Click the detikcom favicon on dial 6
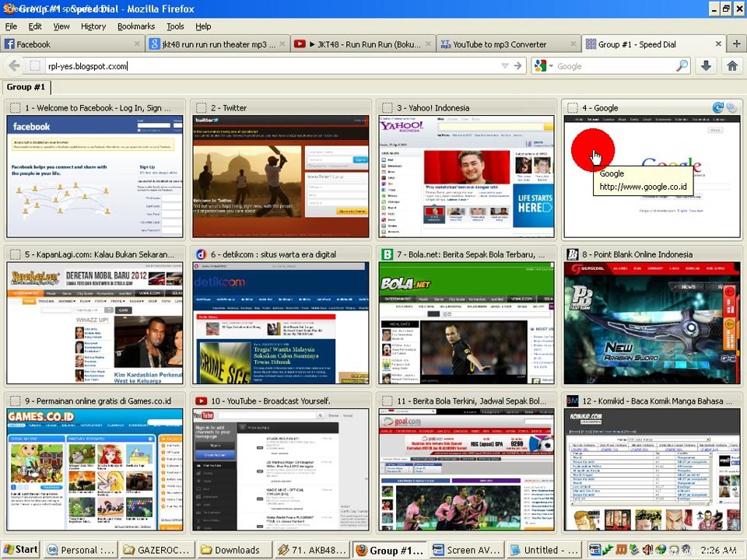The image size is (747, 560). [201, 254]
